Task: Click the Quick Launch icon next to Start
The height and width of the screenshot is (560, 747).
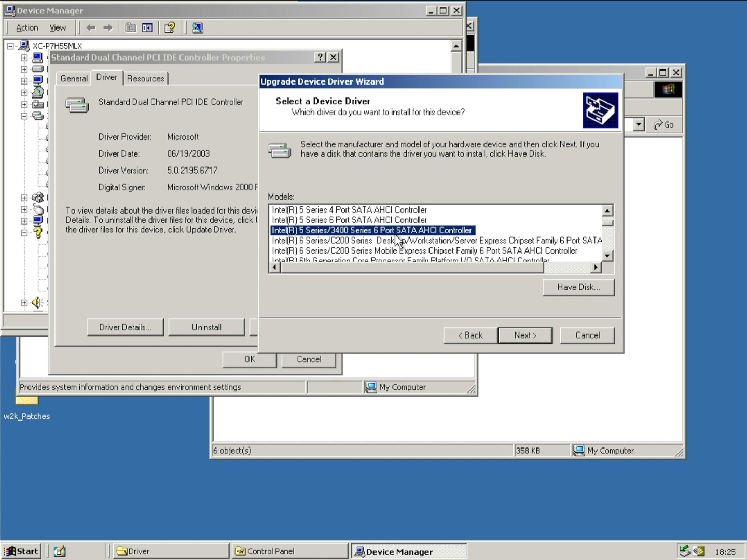Action: [60, 551]
